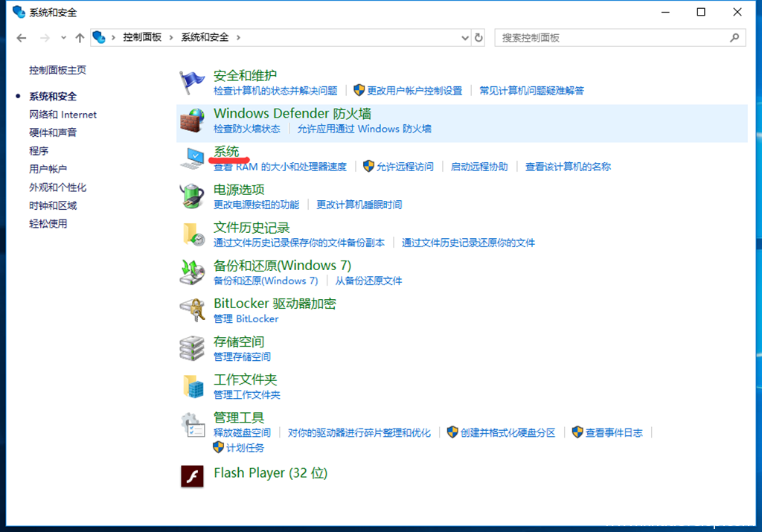Click the 系统 computer monitor icon
The width and height of the screenshot is (762, 532).
click(193, 158)
